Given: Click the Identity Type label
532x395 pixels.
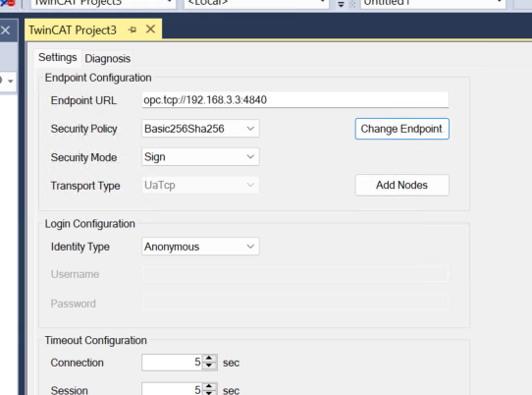Looking at the screenshot, I should coord(80,247).
